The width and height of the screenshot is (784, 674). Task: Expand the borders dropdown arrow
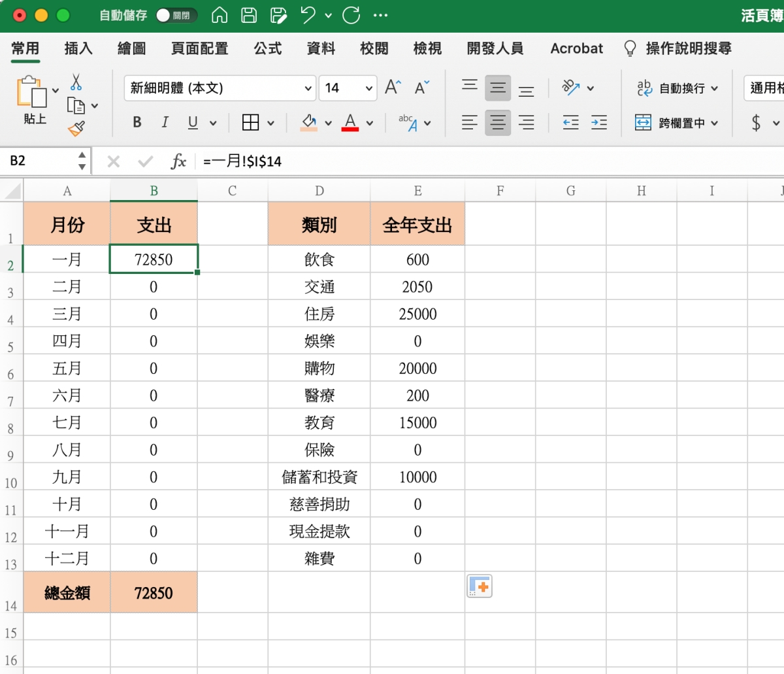point(270,123)
